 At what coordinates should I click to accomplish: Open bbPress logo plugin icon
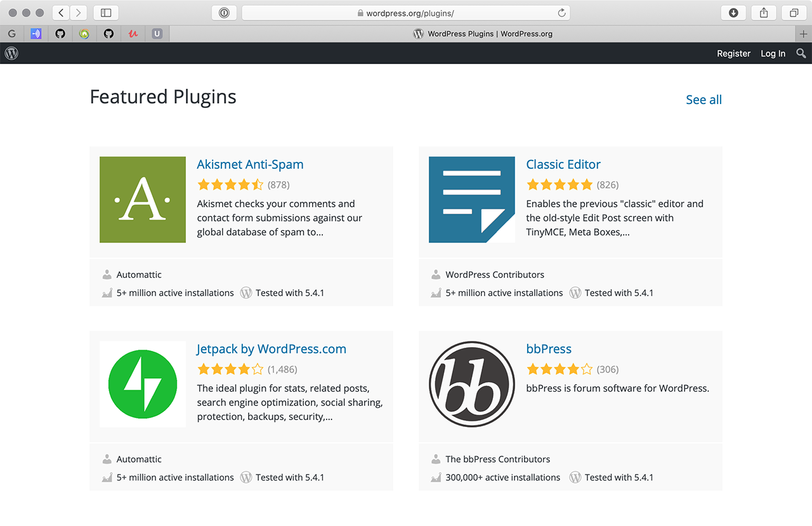[x=472, y=385]
